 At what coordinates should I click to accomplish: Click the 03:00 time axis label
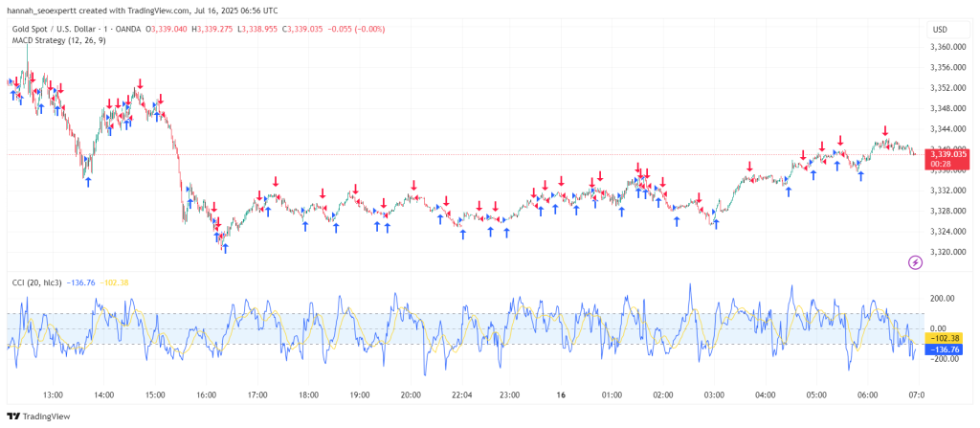pos(714,395)
